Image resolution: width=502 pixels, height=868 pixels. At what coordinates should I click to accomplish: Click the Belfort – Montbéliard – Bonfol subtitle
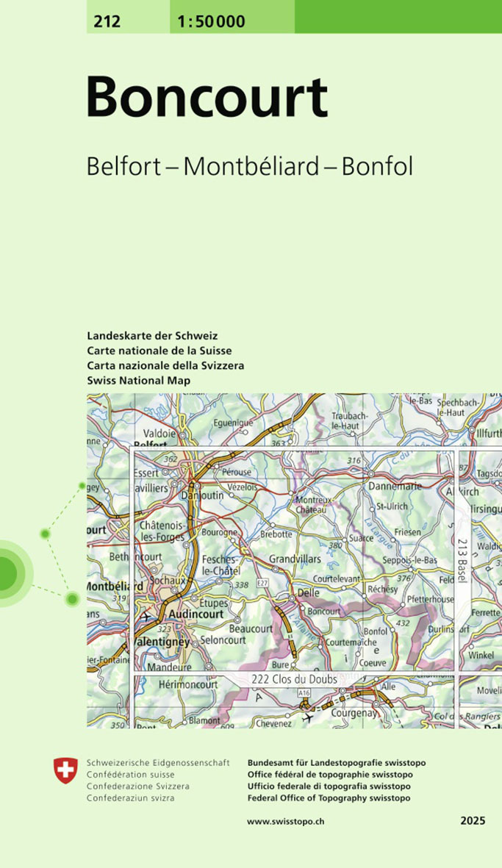pos(249,166)
